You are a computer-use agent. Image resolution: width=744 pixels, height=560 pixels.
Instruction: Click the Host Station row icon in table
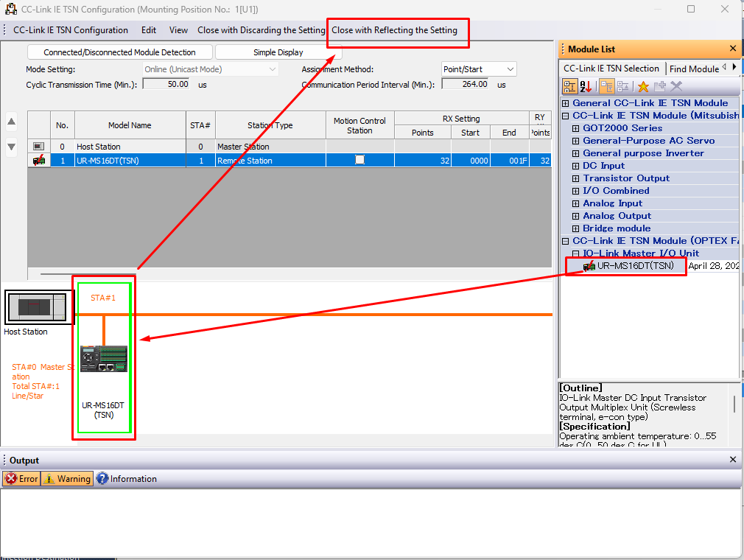(39, 147)
